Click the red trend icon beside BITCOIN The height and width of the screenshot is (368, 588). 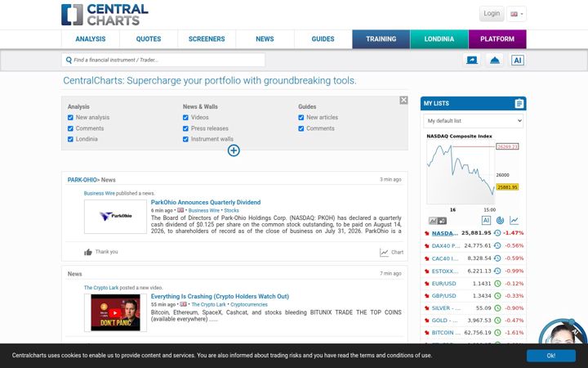427,333
